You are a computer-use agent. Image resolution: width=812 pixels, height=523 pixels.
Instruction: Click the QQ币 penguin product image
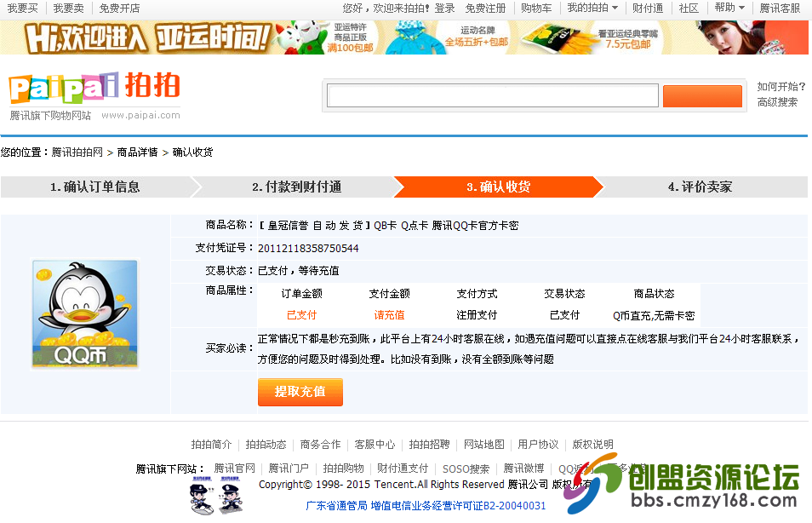coord(85,314)
